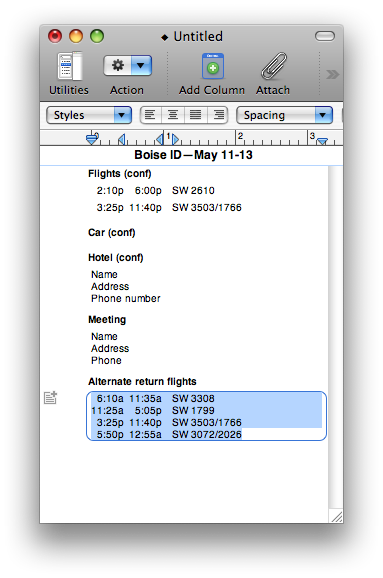
Task: Show hidden toolbar items via double chevron
Action: coord(332,74)
